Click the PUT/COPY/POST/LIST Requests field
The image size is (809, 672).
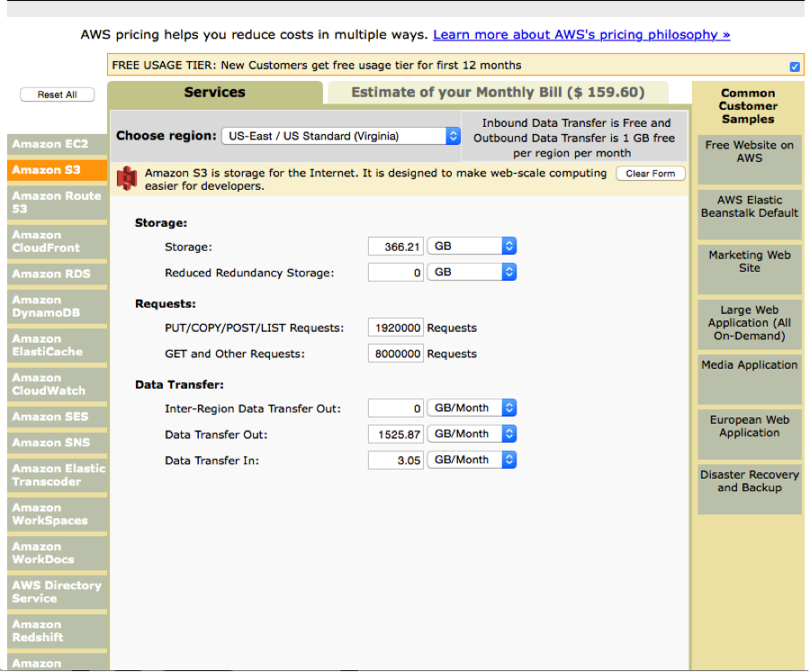coord(396,327)
